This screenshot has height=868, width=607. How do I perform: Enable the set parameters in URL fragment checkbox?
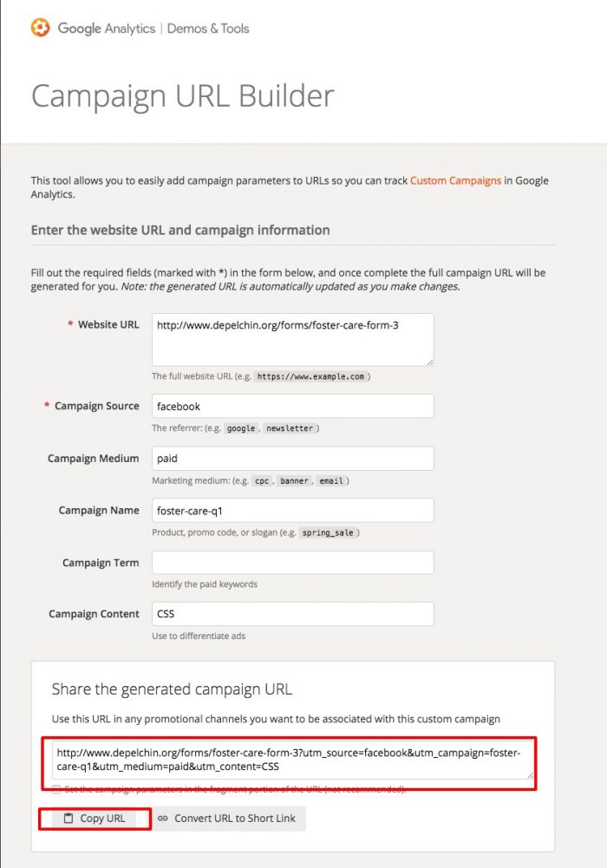point(55,789)
